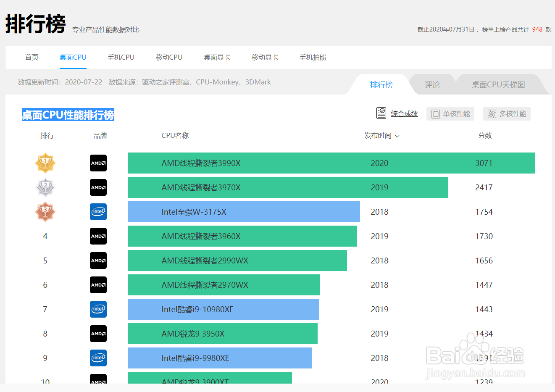Click the gold trophy rank 1 badge
This screenshot has width=555, height=392.
[x=45, y=163]
